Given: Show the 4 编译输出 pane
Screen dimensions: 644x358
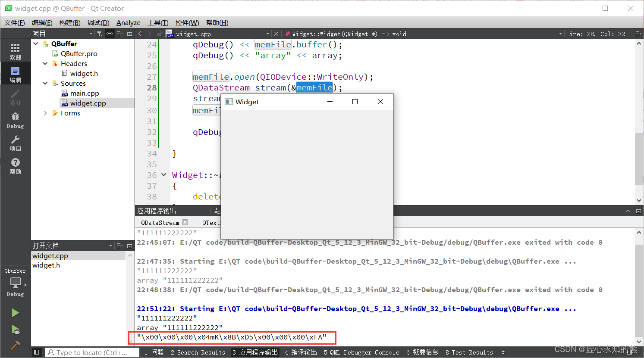Looking at the screenshot, I should point(301,352).
